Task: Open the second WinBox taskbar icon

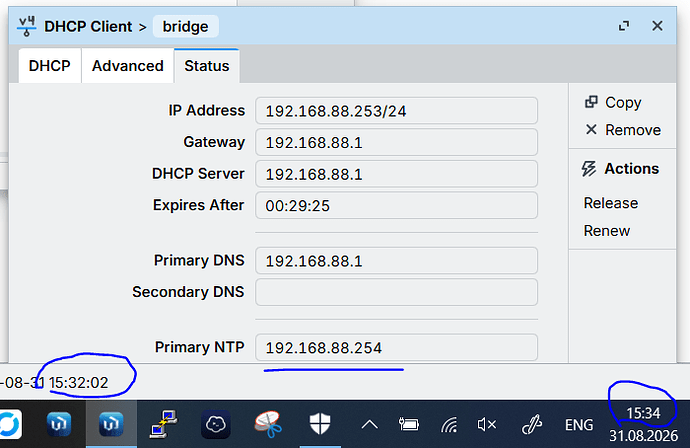Action: pos(111,424)
